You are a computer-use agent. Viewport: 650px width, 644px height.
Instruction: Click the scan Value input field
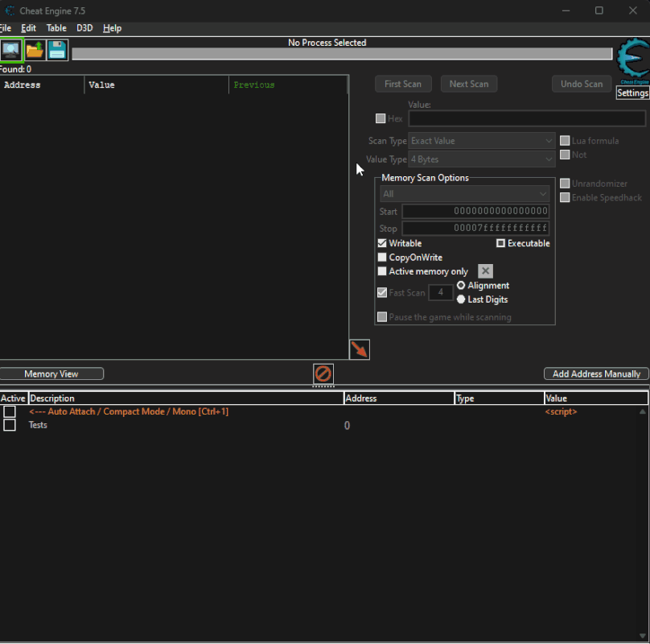pyautogui.click(x=527, y=118)
